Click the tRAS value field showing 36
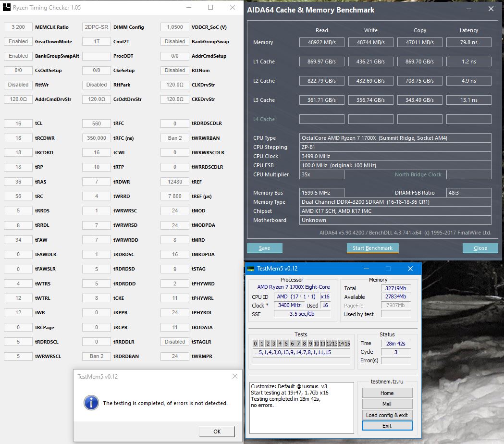 tap(18, 182)
